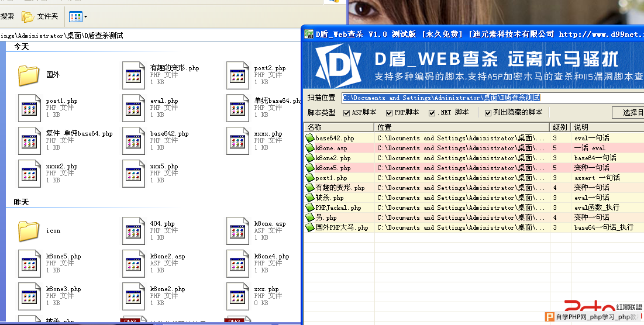Select the 复件 单纯base64.php file icon

(x=29, y=141)
